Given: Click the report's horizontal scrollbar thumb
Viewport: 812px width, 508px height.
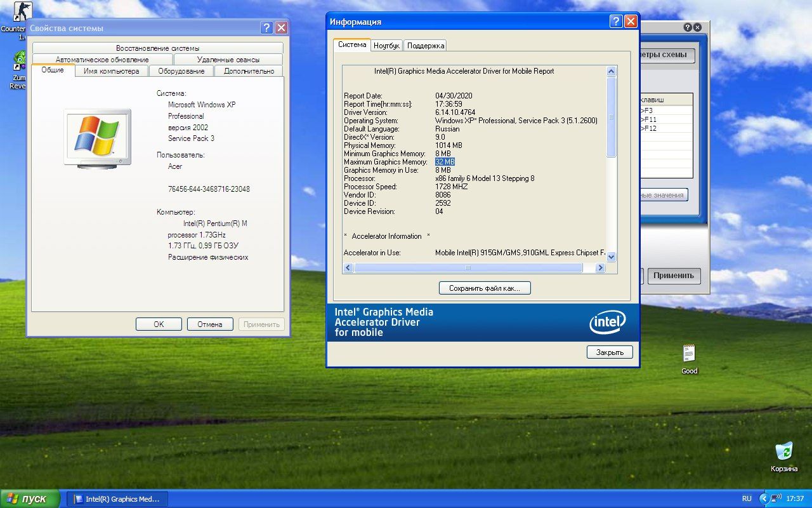Looking at the screenshot, I should tap(468, 268).
